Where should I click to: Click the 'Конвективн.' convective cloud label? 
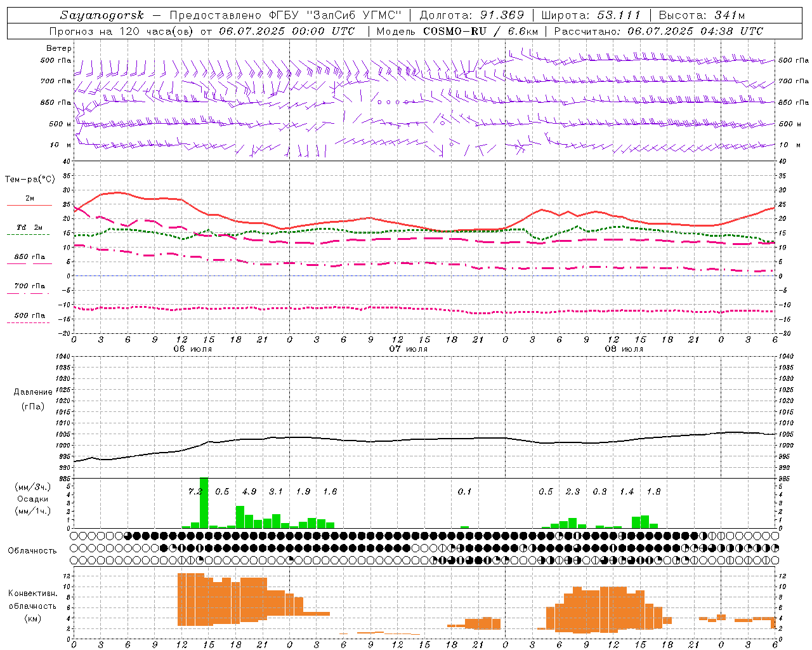33,594
